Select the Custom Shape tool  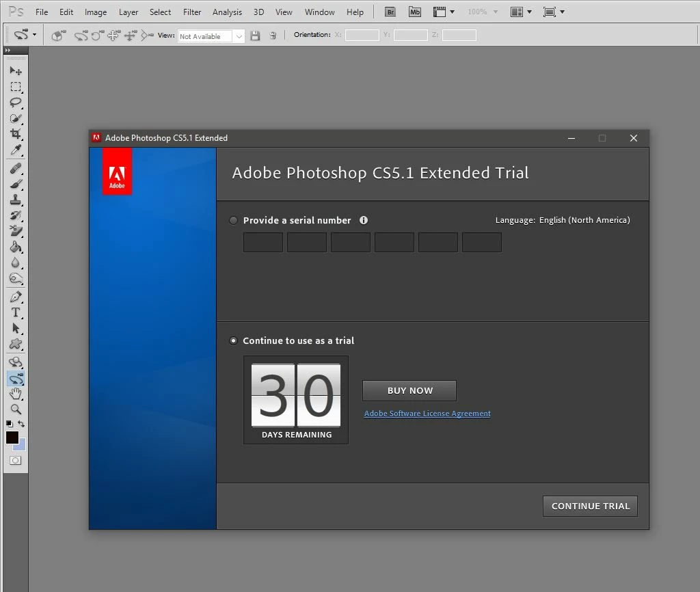(x=16, y=344)
